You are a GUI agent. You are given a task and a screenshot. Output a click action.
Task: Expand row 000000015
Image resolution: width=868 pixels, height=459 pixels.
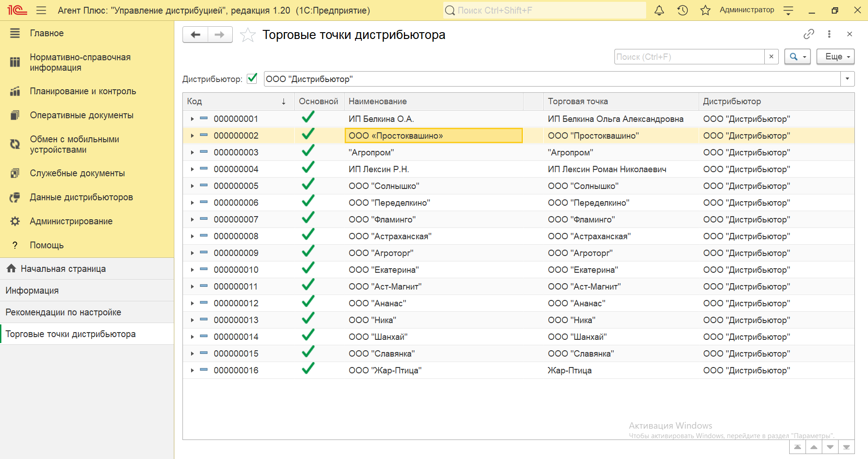[192, 353]
